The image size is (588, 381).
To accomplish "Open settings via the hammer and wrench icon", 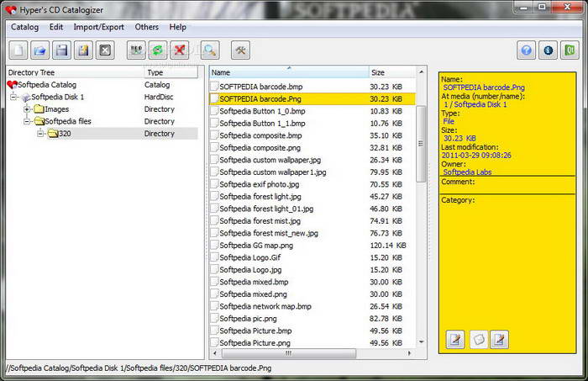I will 240,50.
